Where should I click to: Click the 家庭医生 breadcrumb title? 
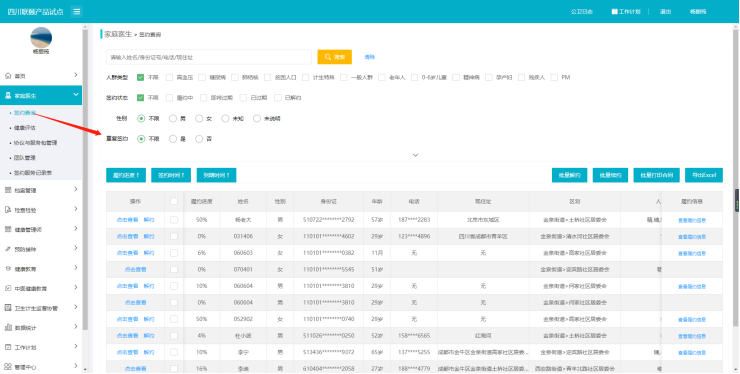118,34
